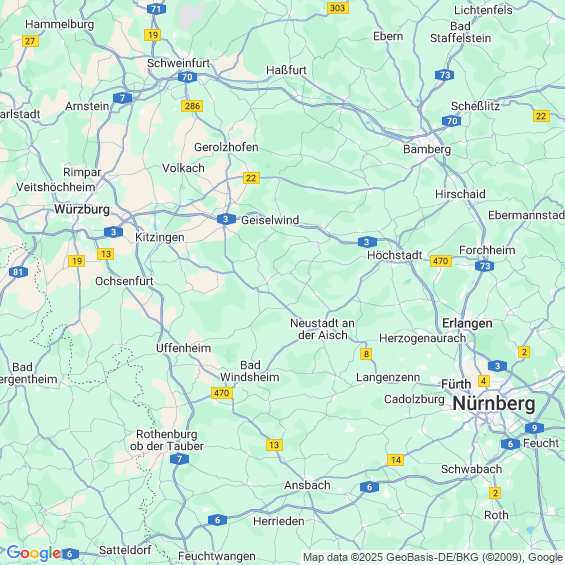Image resolution: width=565 pixels, height=565 pixels.
Task: Select Rothenburg ob der Tauber label
Action: tap(167, 440)
